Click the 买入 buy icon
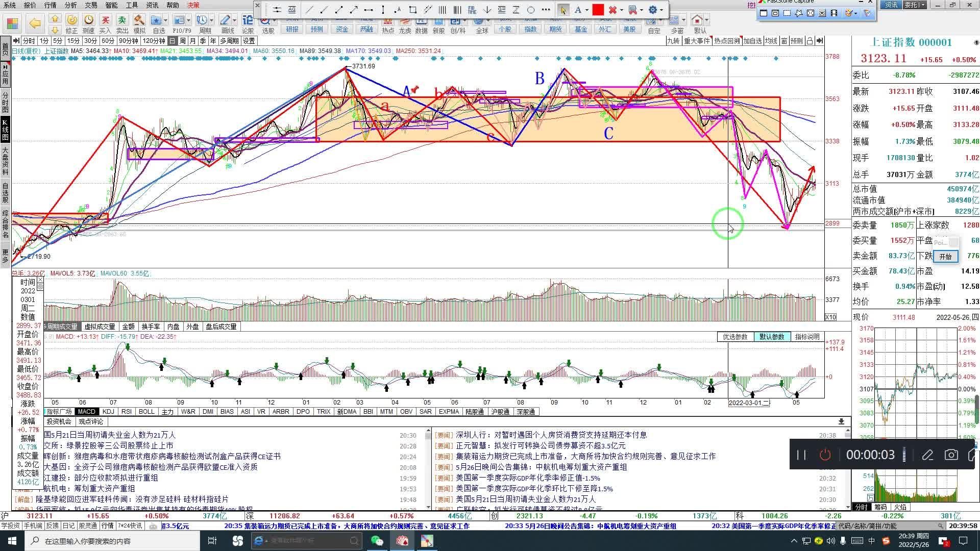This screenshot has height=551, width=980. coord(105,20)
